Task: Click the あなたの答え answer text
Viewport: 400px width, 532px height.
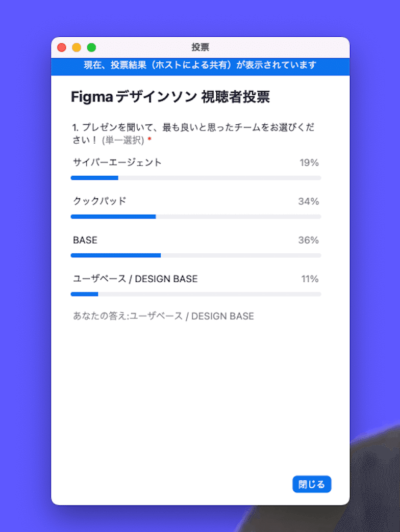Action: pos(163,316)
